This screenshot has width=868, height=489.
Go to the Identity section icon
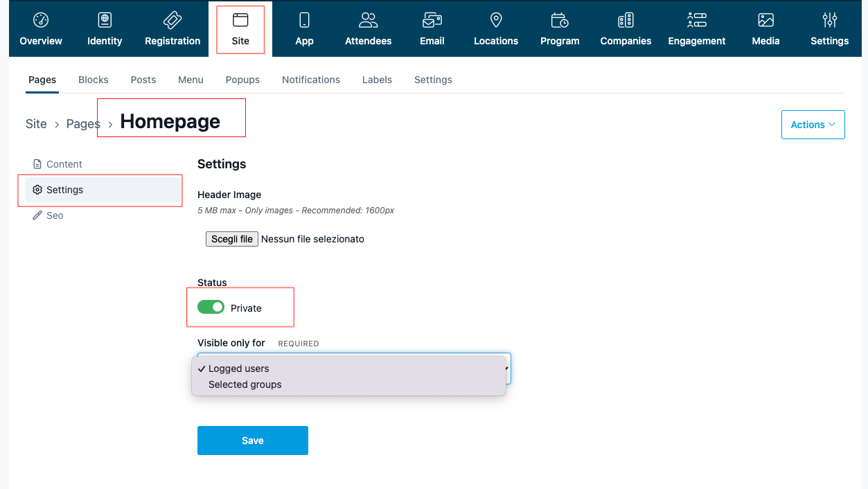(x=105, y=20)
